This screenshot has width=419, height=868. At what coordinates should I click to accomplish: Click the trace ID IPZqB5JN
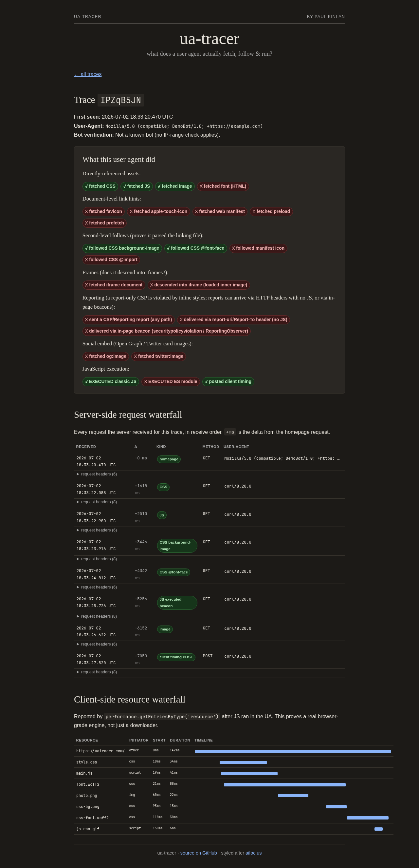[x=121, y=100]
